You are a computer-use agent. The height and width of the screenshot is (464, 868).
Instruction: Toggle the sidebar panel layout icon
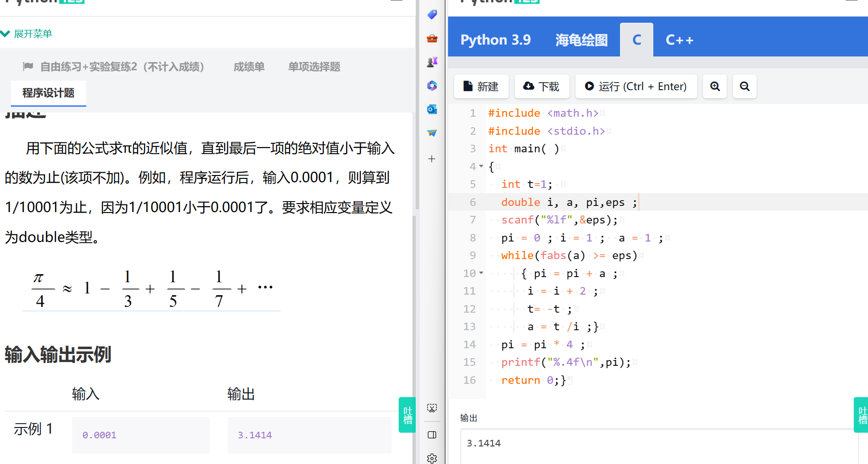point(432,435)
